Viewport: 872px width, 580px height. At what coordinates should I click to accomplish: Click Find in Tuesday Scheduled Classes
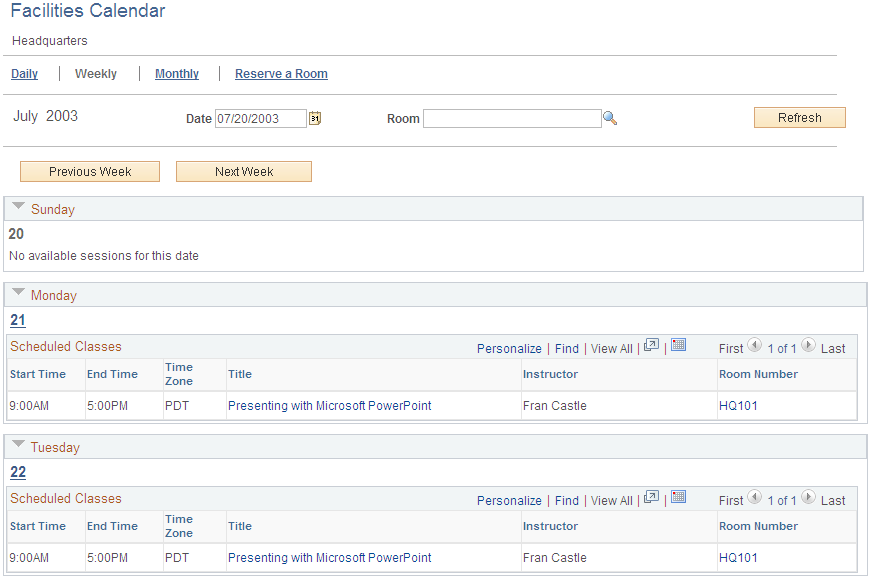point(567,500)
